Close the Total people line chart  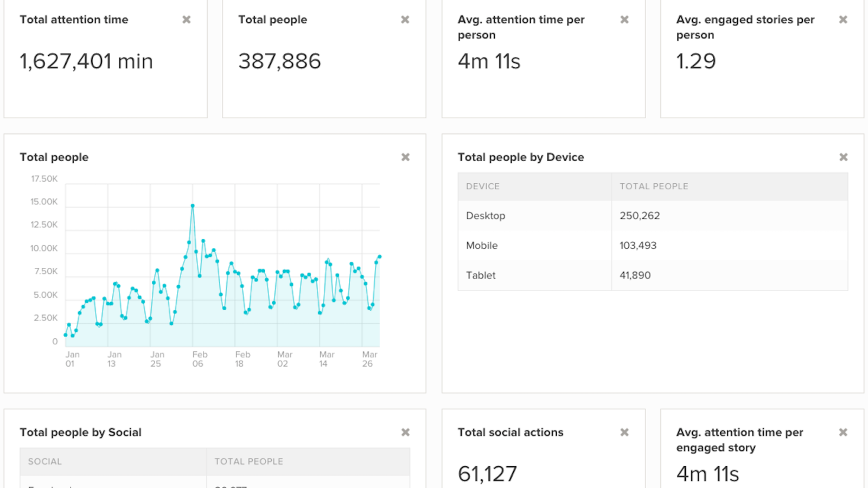[x=405, y=157]
